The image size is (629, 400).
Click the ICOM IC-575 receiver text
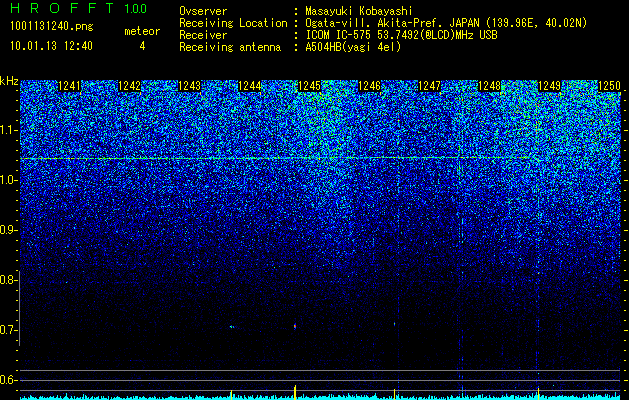pos(401,35)
